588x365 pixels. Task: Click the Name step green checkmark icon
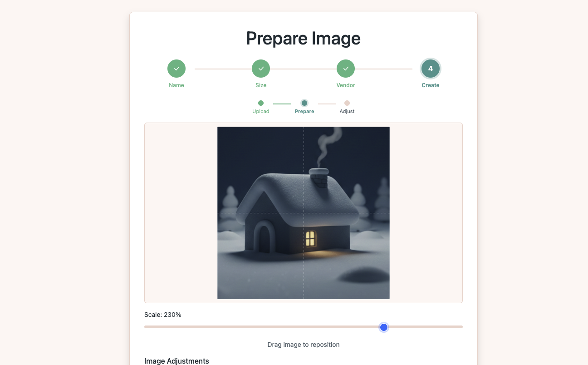[x=176, y=68]
